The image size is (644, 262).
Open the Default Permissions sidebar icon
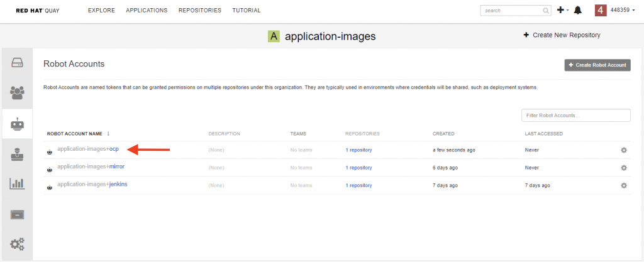(17, 154)
